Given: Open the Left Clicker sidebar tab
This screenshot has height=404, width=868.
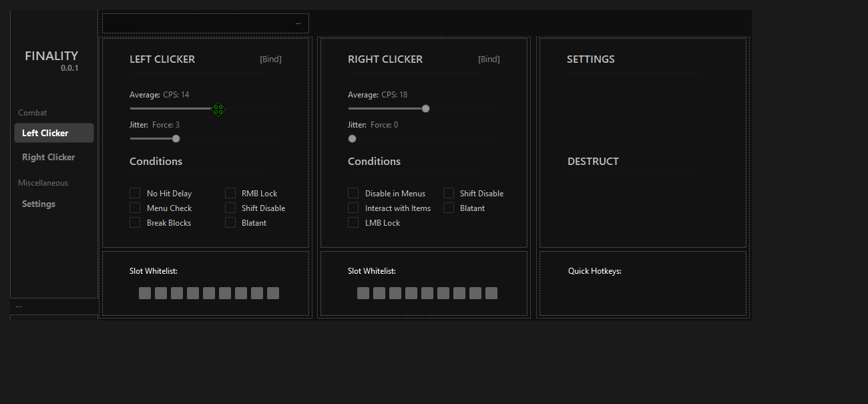Looking at the screenshot, I should coord(54,133).
